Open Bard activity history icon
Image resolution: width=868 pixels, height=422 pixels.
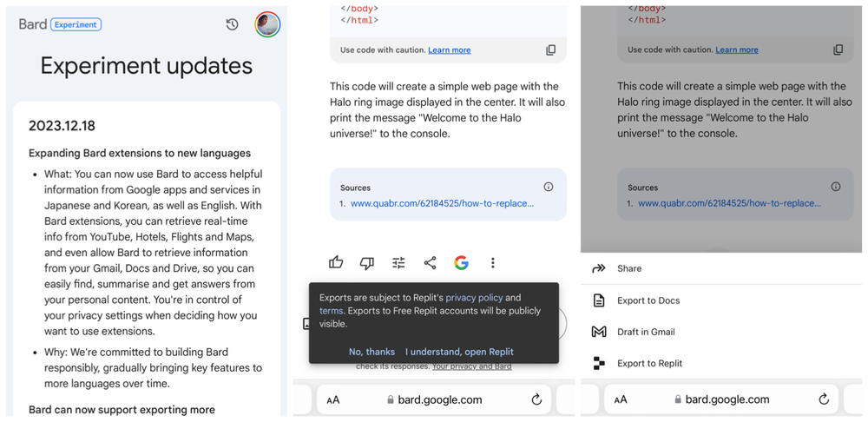coord(232,24)
